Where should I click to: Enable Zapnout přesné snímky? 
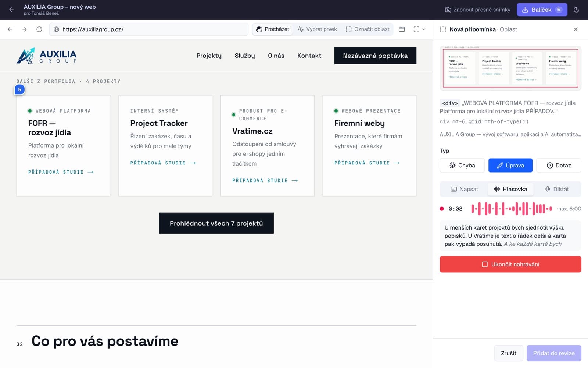point(477,10)
